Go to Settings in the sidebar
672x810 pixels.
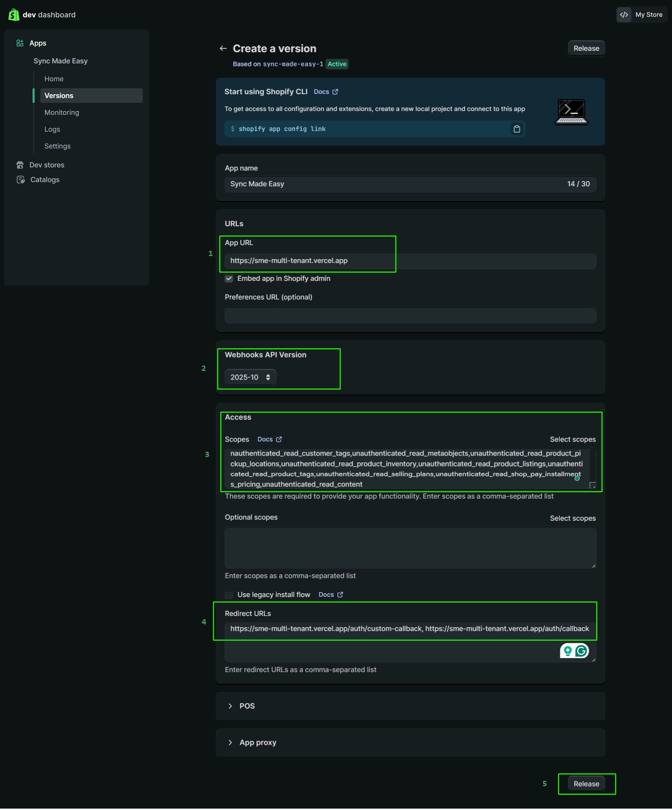point(57,146)
